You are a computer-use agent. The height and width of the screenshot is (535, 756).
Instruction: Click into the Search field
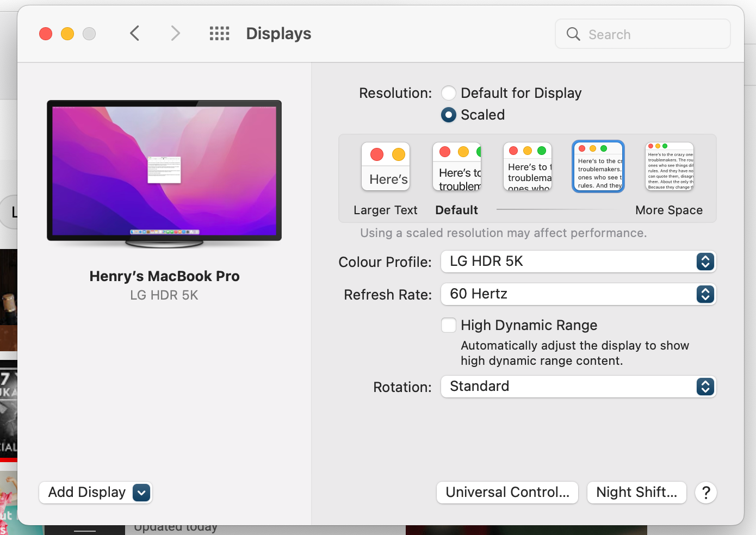pyautogui.click(x=642, y=34)
